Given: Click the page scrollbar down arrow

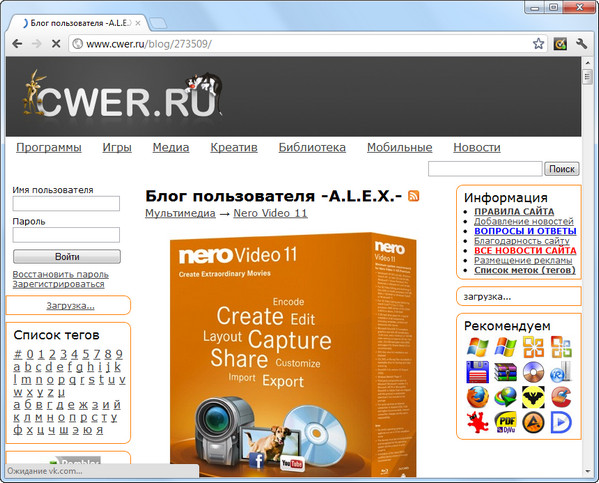Looking at the screenshot, I should pos(588,471).
